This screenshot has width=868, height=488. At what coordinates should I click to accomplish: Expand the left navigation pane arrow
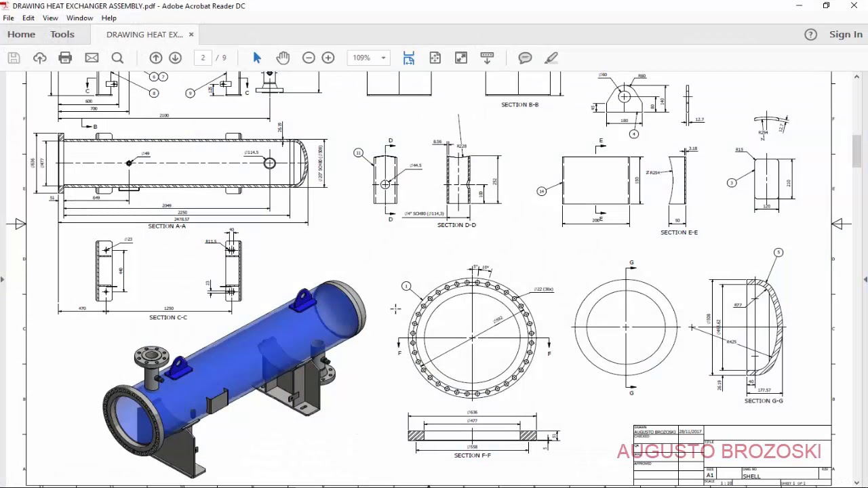2,279
